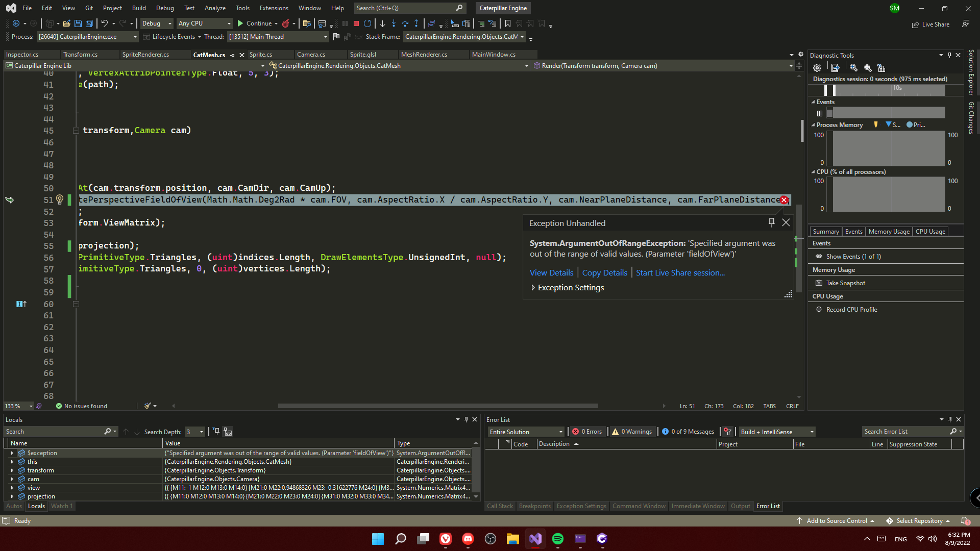Click Record CPU Profile in Diagnostic Tools
This screenshot has height=551, width=980.
click(851, 309)
